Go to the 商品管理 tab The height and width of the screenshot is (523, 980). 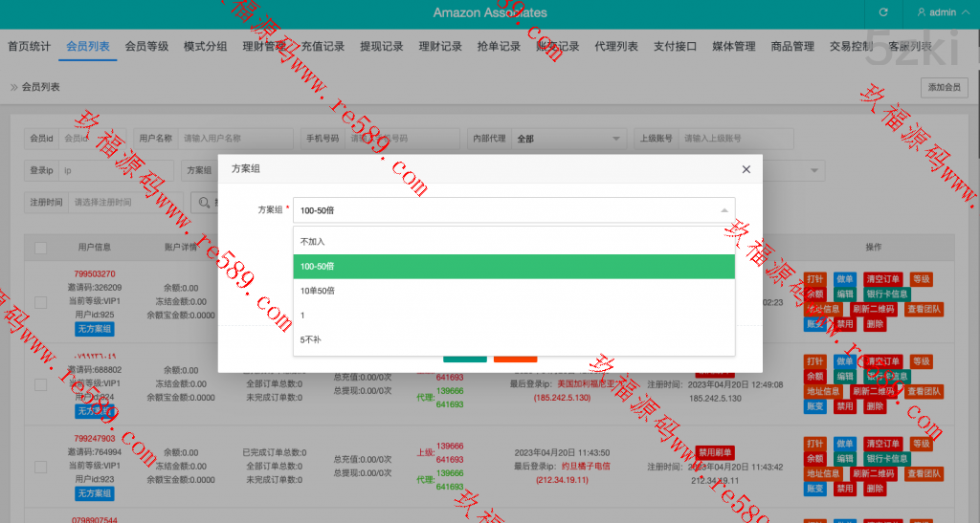click(792, 46)
